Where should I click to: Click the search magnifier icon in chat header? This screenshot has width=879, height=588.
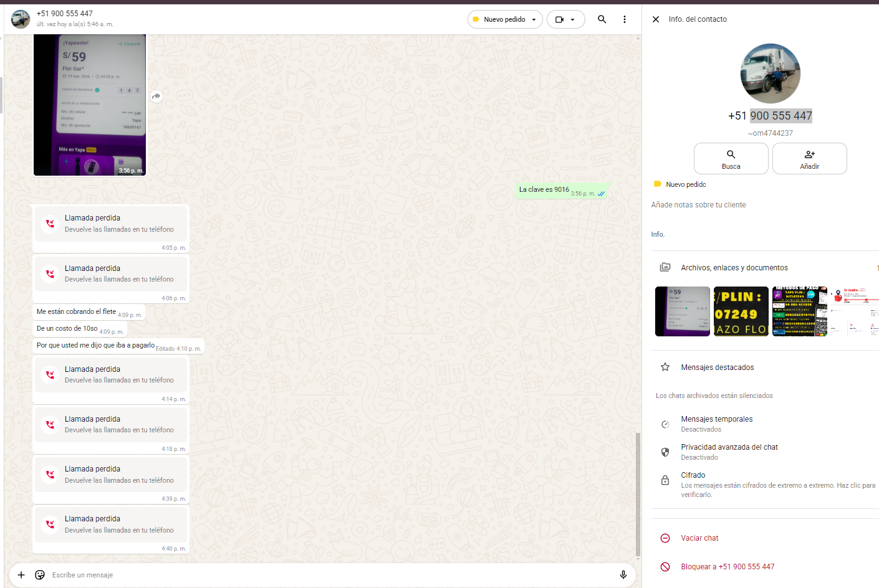tap(602, 19)
